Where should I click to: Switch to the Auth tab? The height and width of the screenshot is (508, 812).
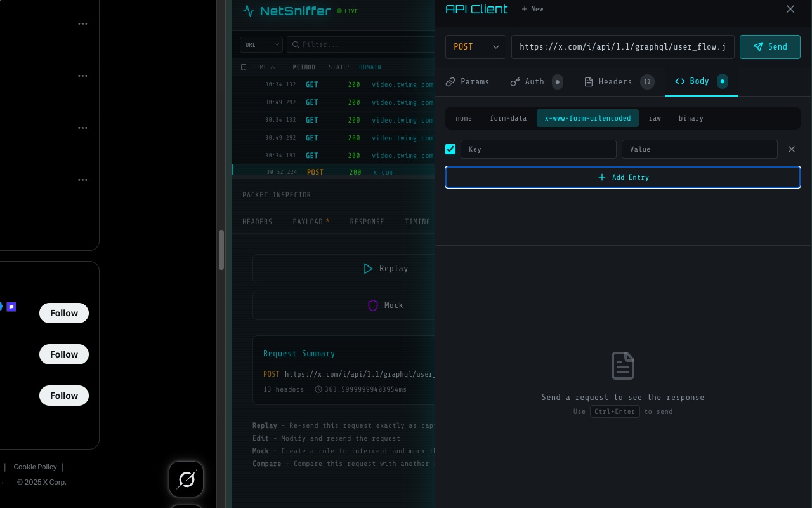click(x=536, y=81)
